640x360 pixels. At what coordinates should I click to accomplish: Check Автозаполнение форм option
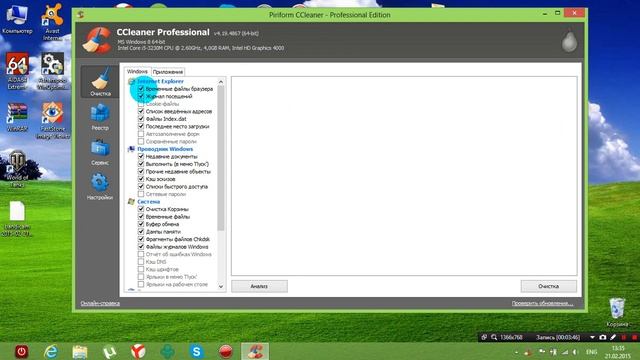[x=141, y=134]
